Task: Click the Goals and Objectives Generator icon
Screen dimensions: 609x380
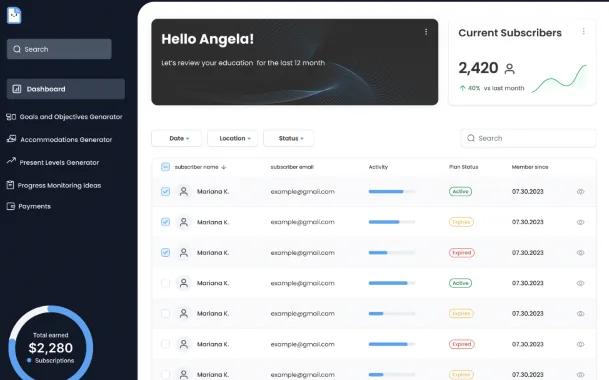Action: click(11, 117)
